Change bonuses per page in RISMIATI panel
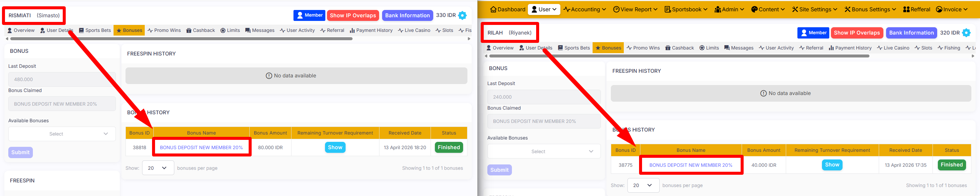 pos(158,168)
